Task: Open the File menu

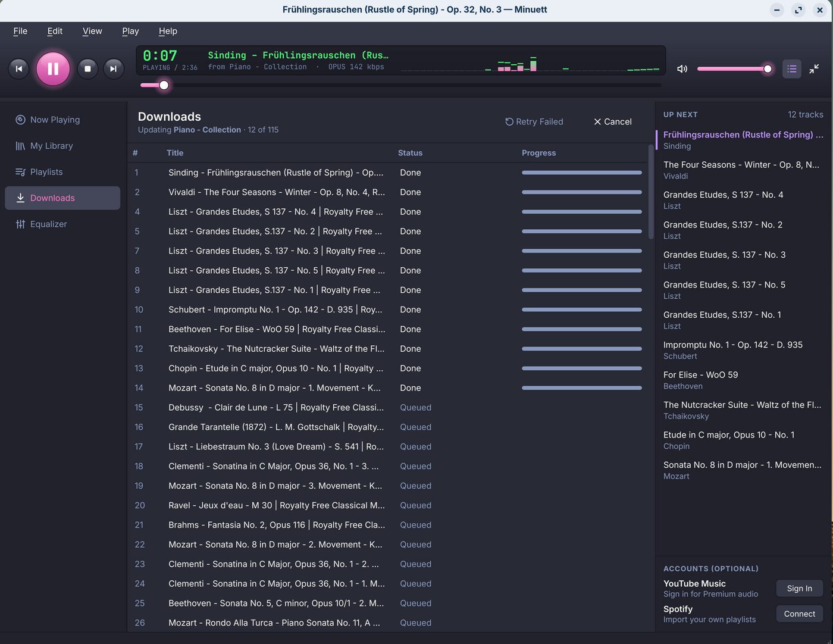Action: [x=20, y=31]
